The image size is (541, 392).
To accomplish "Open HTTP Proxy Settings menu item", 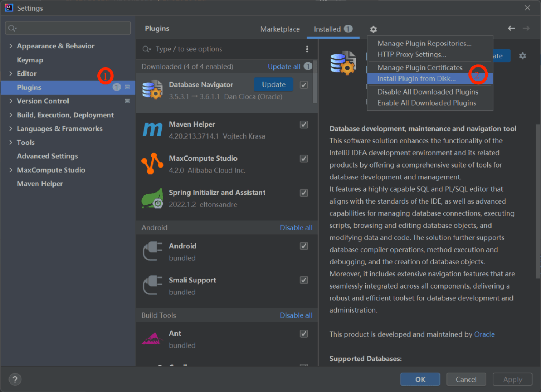I will (x=430, y=54).
